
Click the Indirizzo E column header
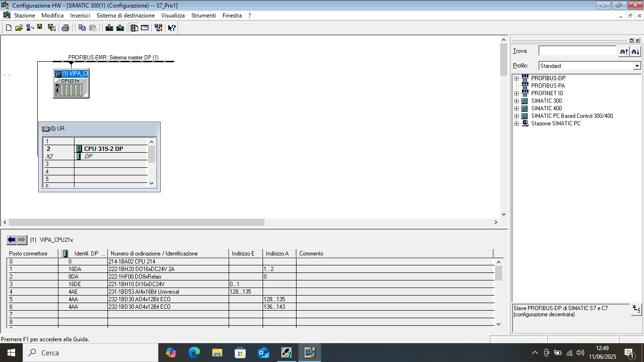click(246, 254)
